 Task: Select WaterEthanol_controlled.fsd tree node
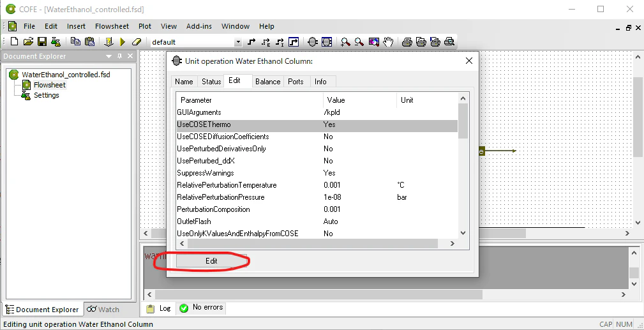[66, 75]
